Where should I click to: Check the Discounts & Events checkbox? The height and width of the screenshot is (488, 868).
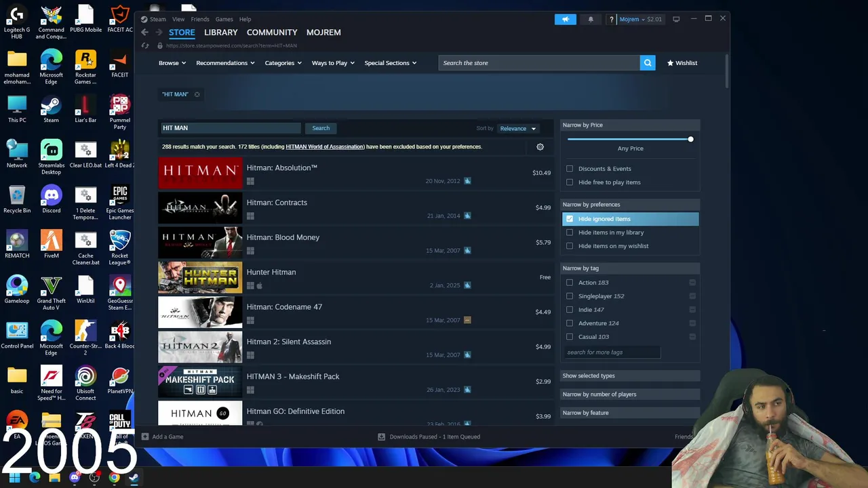tap(570, 169)
